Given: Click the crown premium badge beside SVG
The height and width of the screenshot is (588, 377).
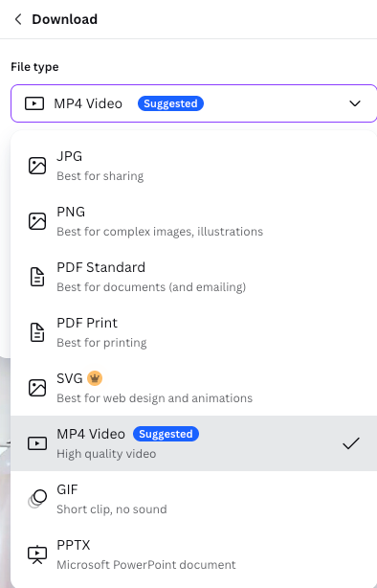Looking at the screenshot, I should click(95, 378).
